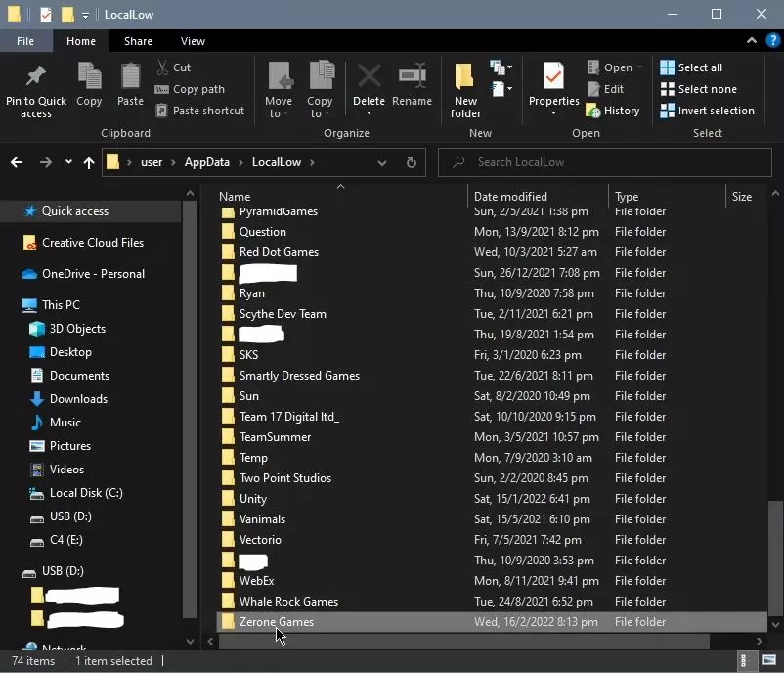Image resolution: width=784 pixels, height=673 pixels.
Task: Switch to Large icons view
Action: click(769, 661)
